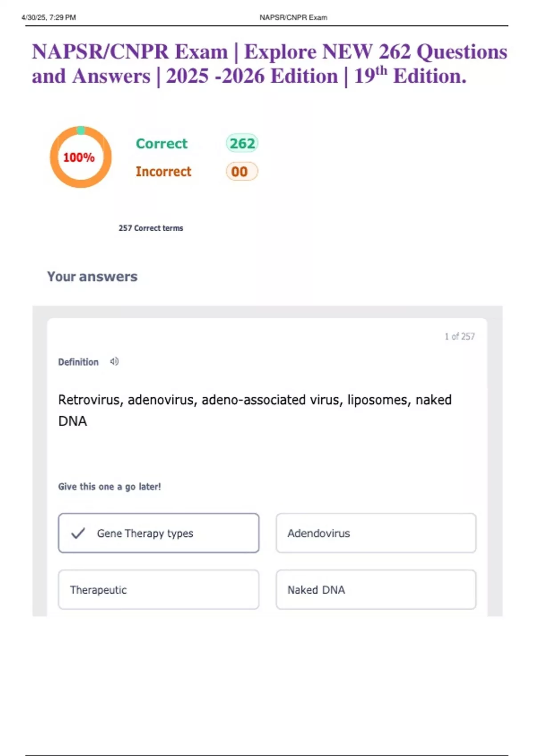The width and height of the screenshot is (534, 756).
Task: Click the 'Definition' label
Action: (x=78, y=362)
